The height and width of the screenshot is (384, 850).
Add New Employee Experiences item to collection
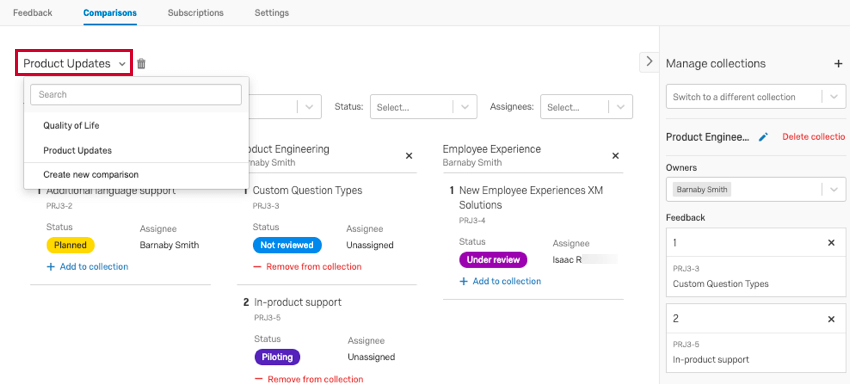[500, 281]
